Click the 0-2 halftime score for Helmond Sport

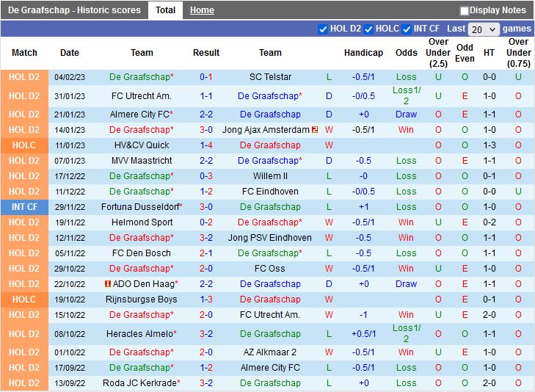click(x=489, y=222)
